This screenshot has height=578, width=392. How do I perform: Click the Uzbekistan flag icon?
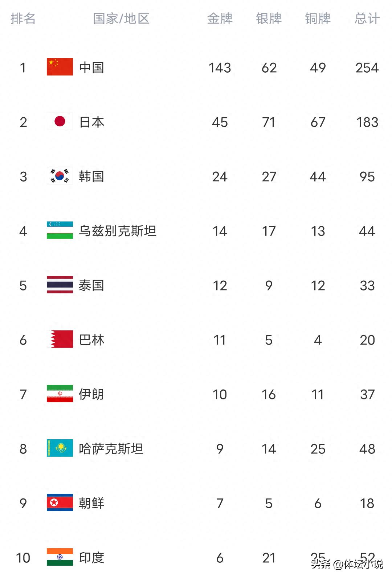click(60, 230)
